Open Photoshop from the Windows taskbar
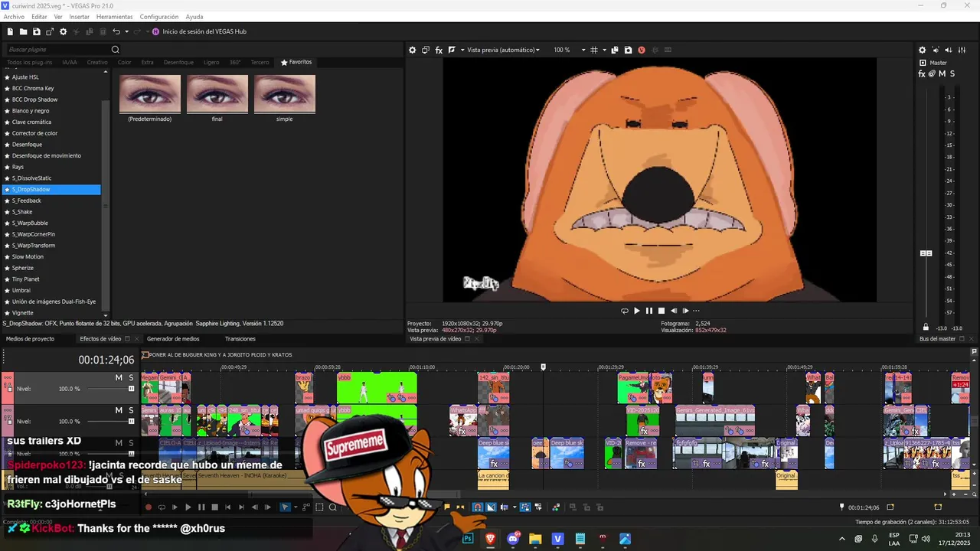 tap(468, 539)
